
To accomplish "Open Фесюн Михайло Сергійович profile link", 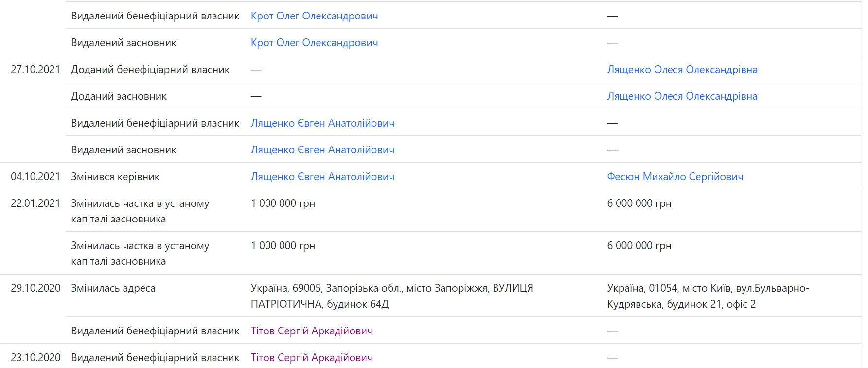I will 675,177.
